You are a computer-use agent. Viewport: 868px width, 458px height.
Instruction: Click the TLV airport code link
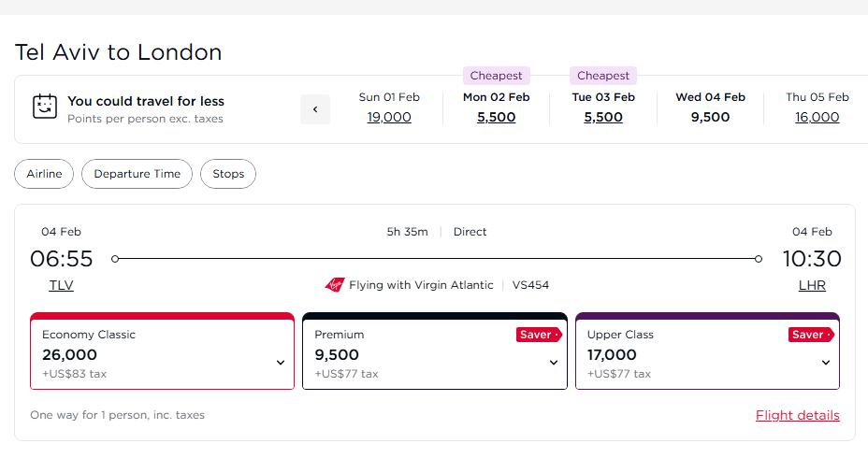point(62,285)
